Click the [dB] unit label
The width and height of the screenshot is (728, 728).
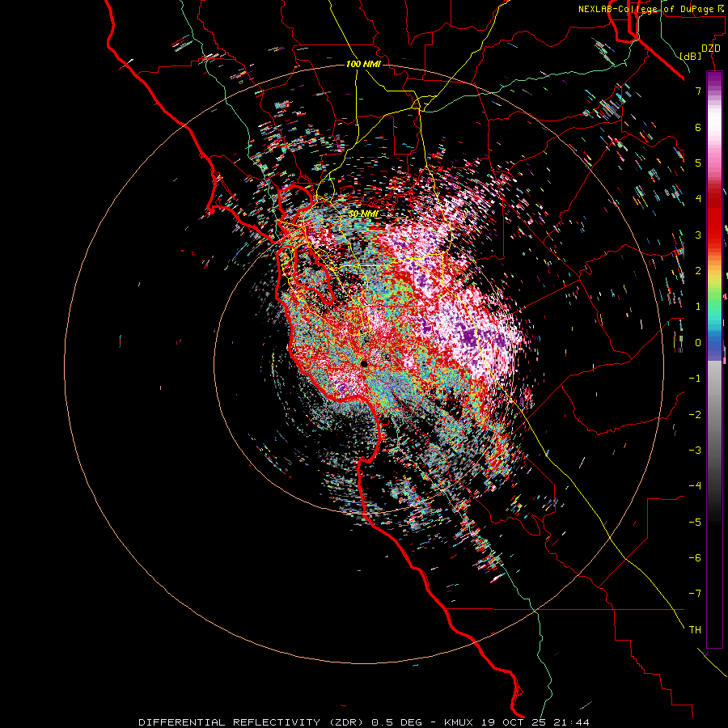pos(690,56)
